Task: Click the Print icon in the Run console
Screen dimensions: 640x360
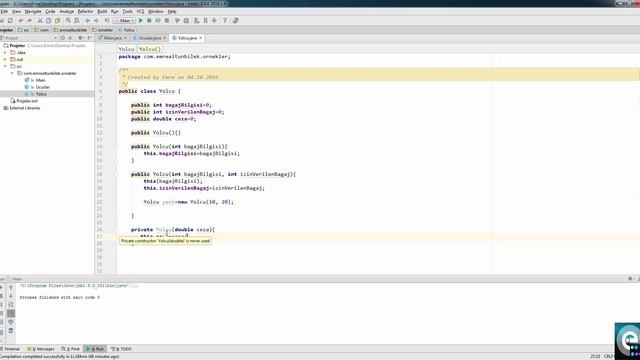Action: [x=11, y=322]
